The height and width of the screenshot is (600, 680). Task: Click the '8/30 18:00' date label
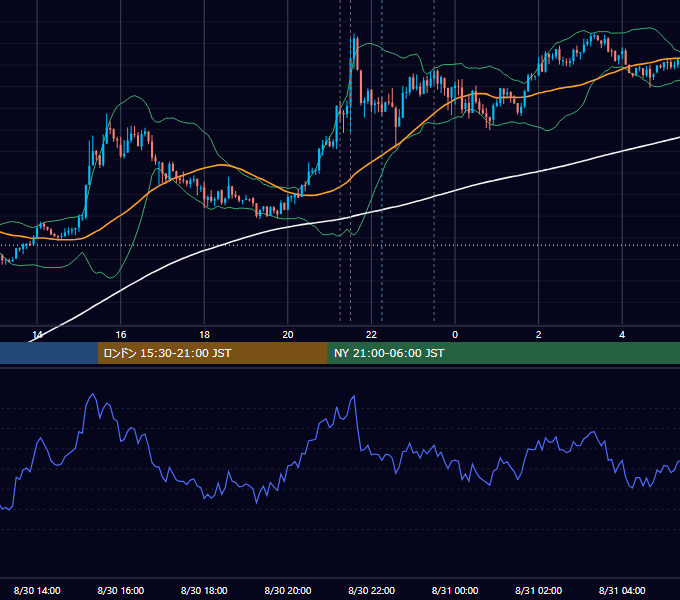click(x=204, y=590)
